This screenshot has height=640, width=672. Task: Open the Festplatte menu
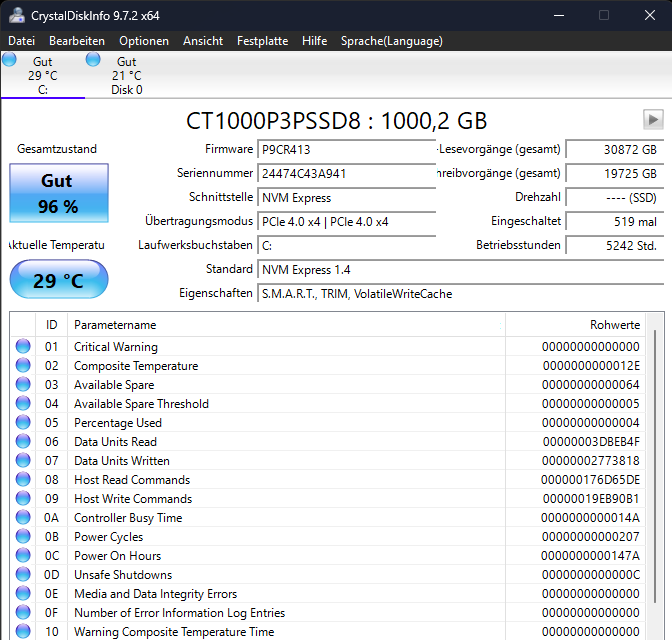[x=262, y=41]
